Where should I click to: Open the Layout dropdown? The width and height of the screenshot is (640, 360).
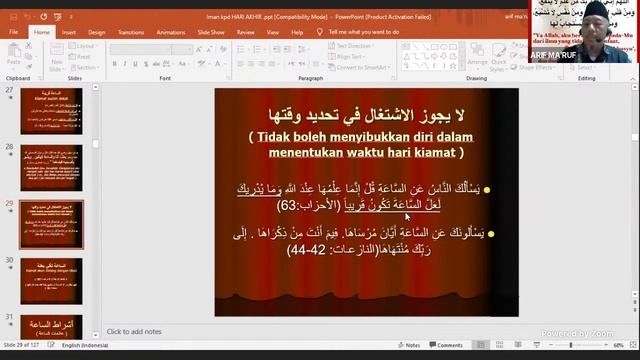tap(83, 46)
